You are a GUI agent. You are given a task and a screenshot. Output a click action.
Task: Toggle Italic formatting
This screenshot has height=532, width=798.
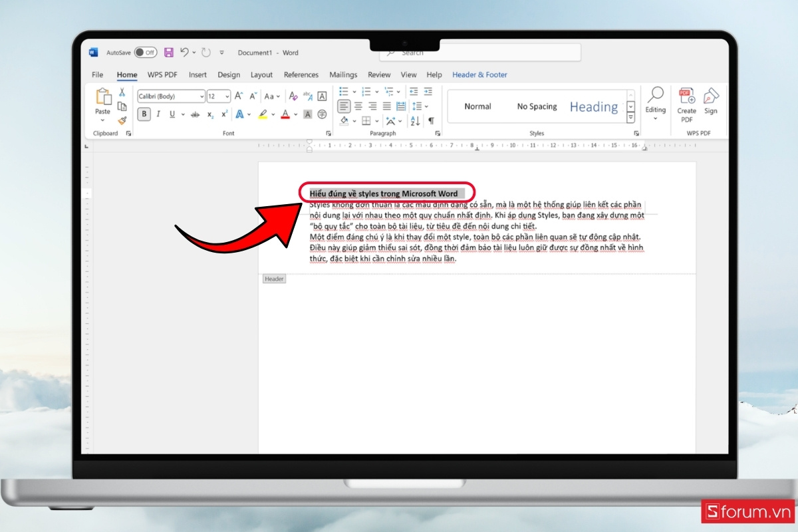pos(158,114)
